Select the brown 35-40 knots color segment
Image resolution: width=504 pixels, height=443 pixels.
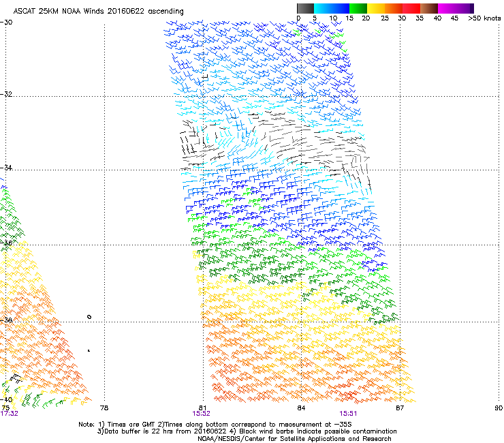click(429, 8)
